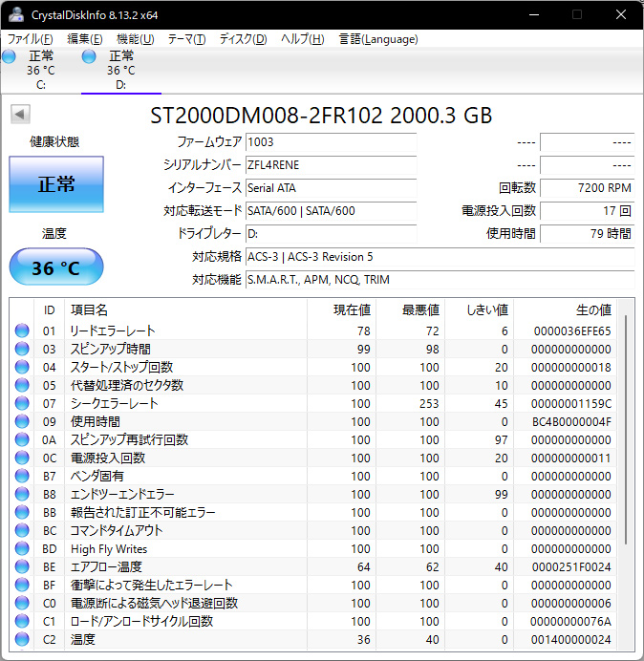Open the 言語(Language) menu
Image resolution: width=644 pixels, height=661 pixels.
coord(378,39)
